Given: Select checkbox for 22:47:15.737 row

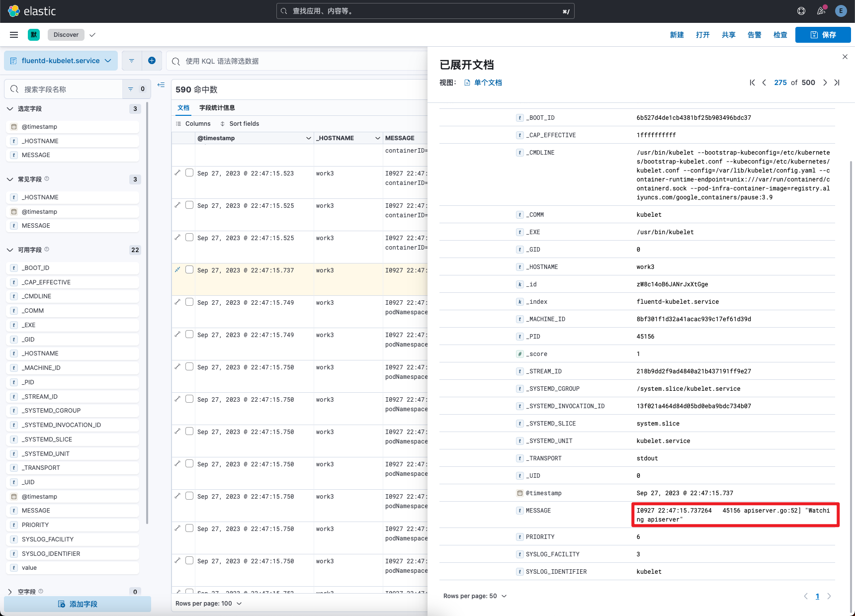Looking at the screenshot, I should [189, 269].
